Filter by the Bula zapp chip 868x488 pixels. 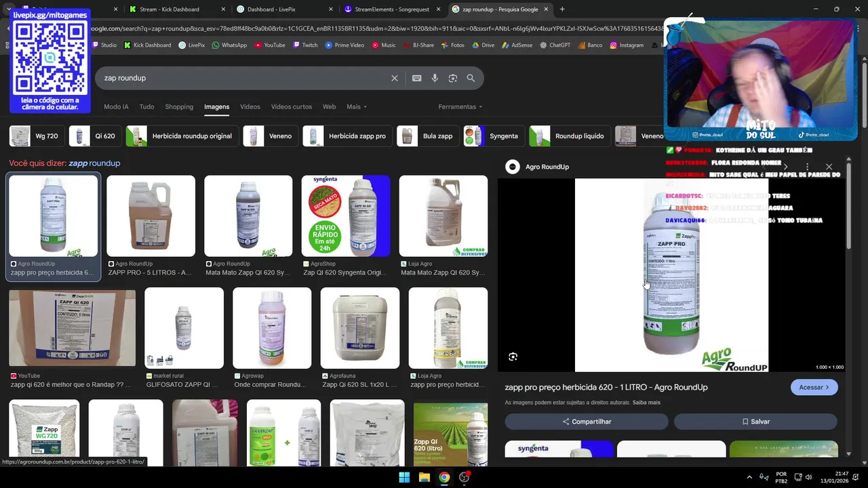pyautogui.click(x=428, y=136)
